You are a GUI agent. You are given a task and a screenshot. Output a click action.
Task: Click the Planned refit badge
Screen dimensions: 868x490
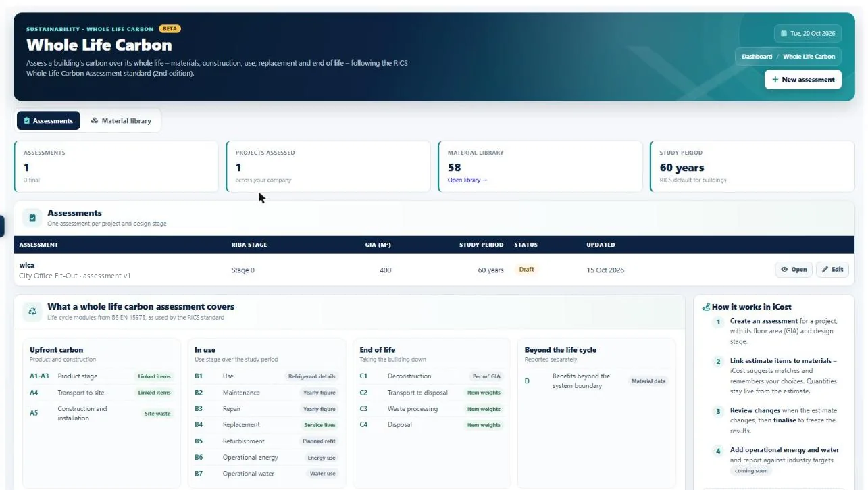pyautogui.click(x=319, y=441)
